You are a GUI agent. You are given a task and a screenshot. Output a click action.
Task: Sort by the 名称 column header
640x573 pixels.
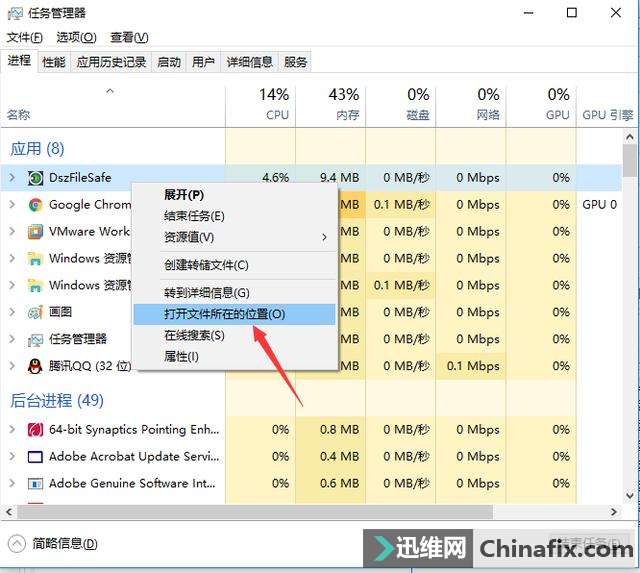pos(113,104)
